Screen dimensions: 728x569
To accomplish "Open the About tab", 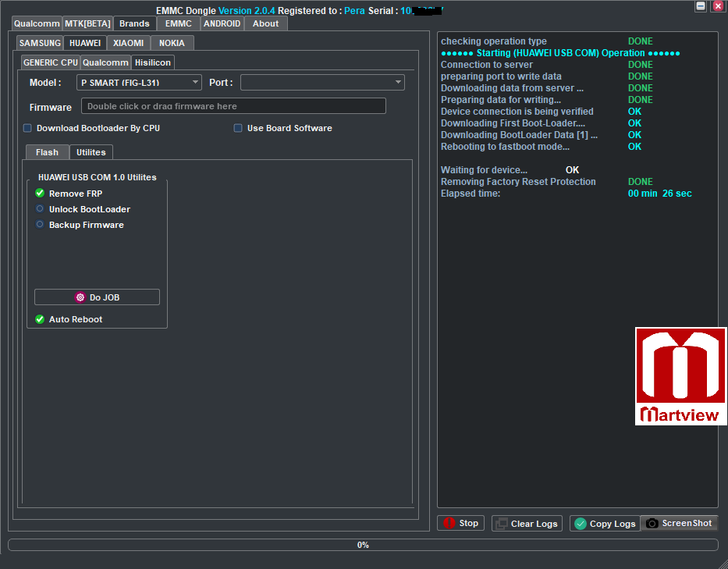I will [x=265, y=23].
